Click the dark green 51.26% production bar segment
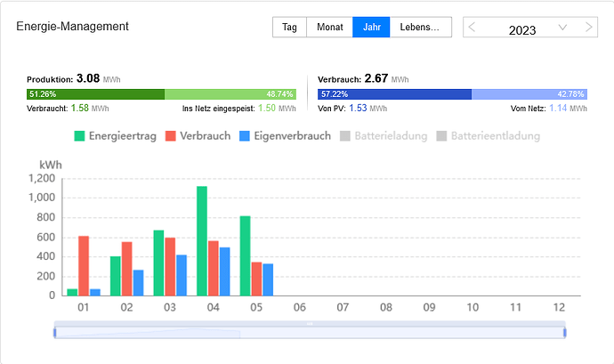The image size is (614, 364). [x=95, y=94]
